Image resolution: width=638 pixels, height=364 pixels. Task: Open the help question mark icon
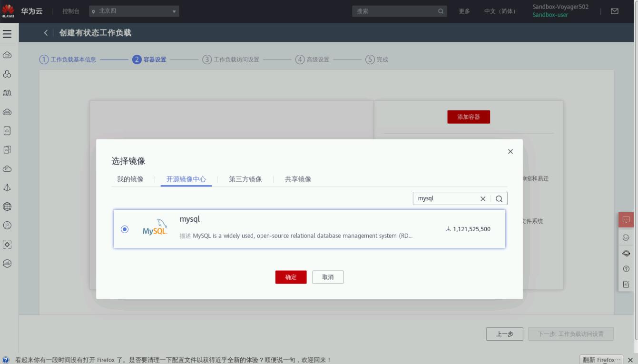pyautogui.click(x=626, y=269)
